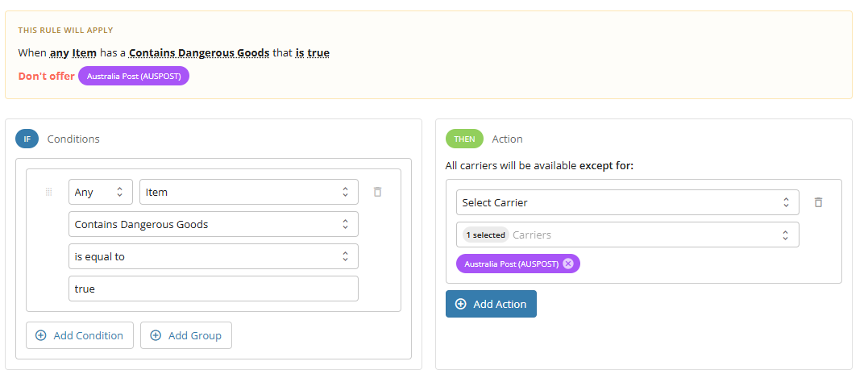868x378 pixels.
Task: Click the Add Condition button
Action: click(x=80, y=335)
